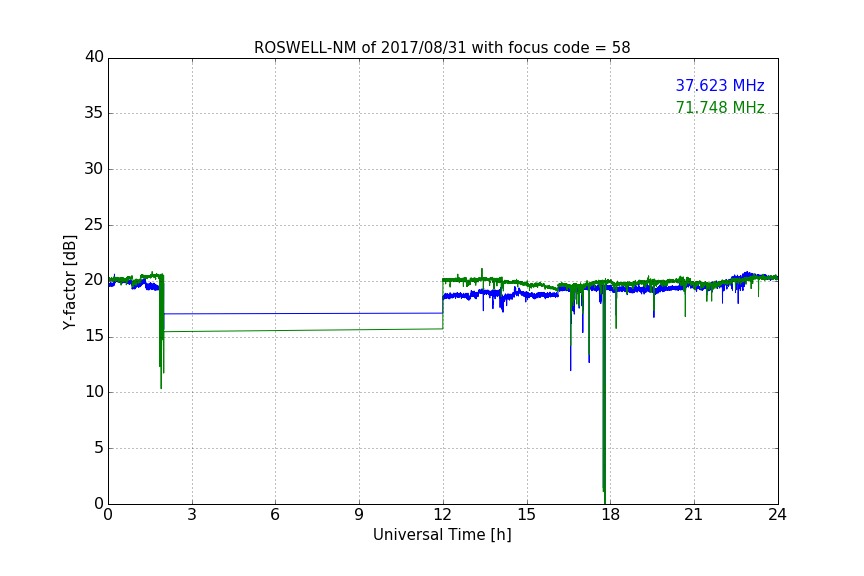This screenshot has height=576, width=864.
Task: Click x-axis tick value 3
Action: 192,515
